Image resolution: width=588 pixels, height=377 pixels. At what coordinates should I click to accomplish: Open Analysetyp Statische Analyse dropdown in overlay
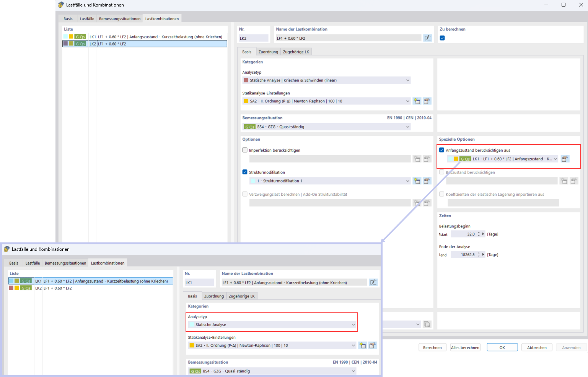point(272,325)
